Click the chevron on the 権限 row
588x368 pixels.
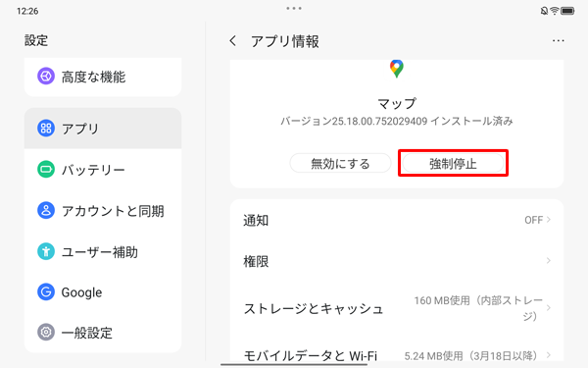[x=549, y=261]
